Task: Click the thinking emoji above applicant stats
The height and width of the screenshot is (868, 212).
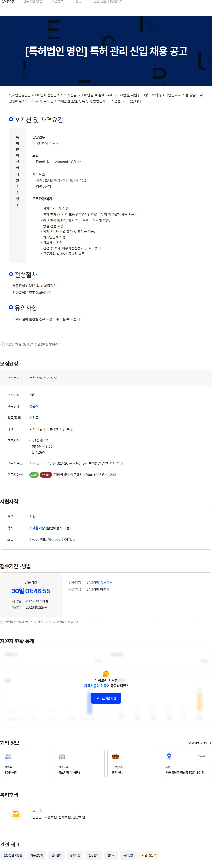Action: coord(106,674)
